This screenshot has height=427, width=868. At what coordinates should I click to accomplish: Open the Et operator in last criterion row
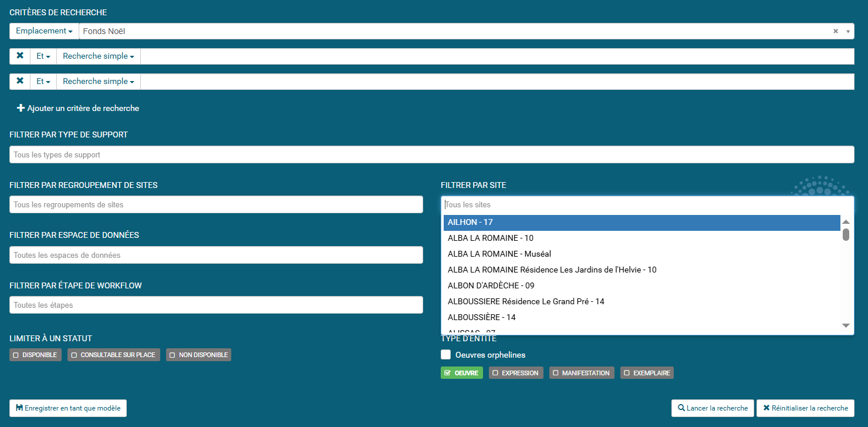43,82
